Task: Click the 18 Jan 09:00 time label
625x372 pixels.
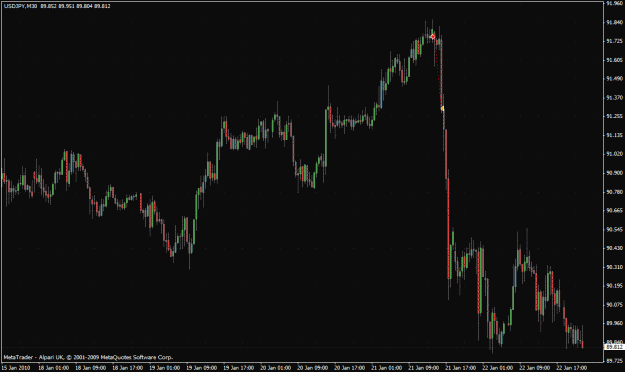Action: (x=90, y=368)
